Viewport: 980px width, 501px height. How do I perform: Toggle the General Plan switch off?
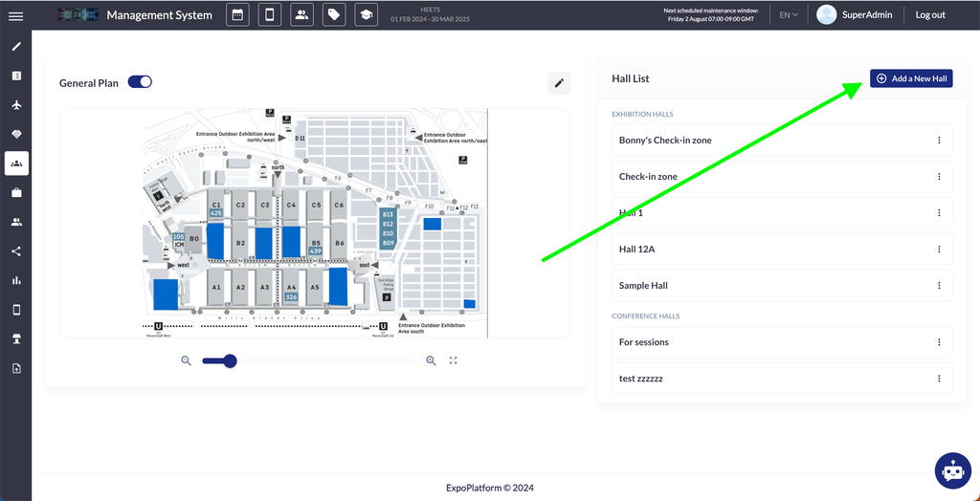click(x=140, y=82)
